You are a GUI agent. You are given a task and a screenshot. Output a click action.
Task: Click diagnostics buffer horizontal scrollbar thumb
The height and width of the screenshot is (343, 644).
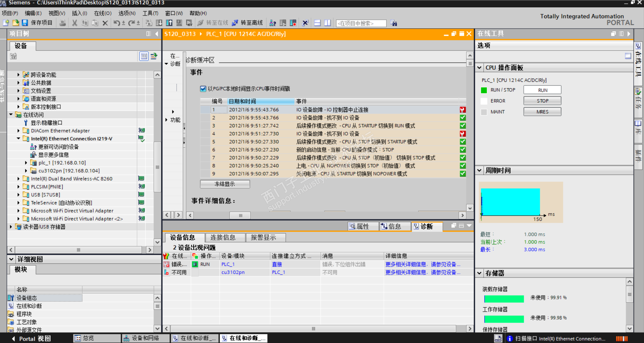coord(240,215)
